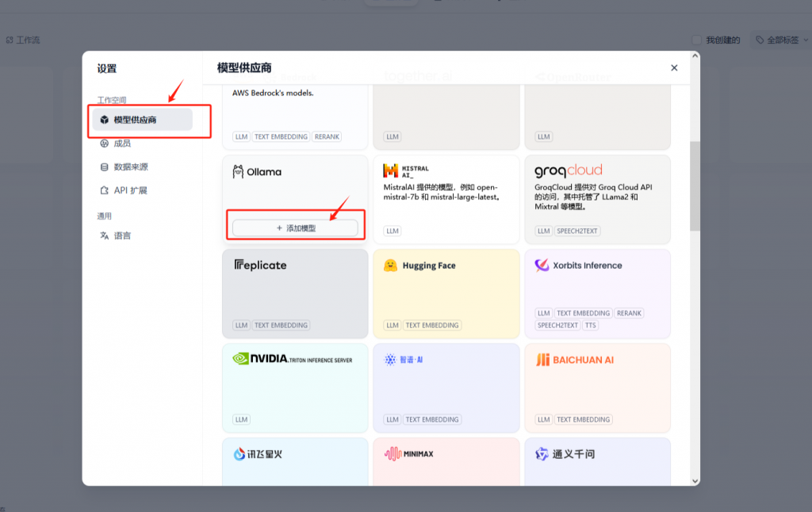Click the 数据来源 database icon
Screen dimensions: 812x512
[104, 166]
